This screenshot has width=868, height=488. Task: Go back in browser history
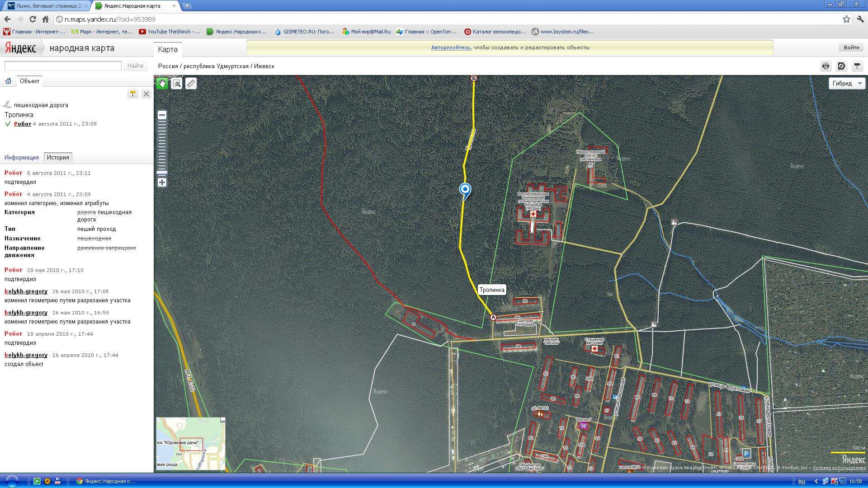tap(8, 19)
